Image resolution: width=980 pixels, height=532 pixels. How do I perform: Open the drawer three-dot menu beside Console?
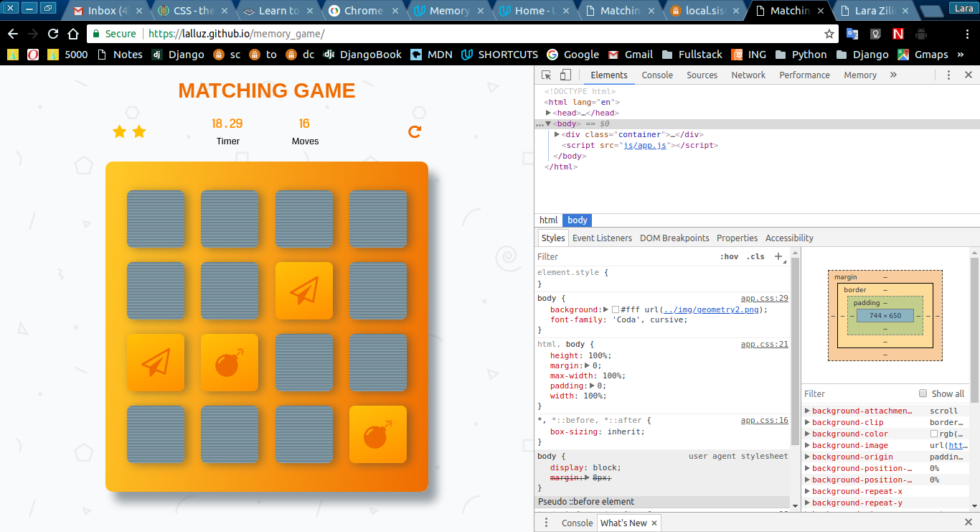click(x=546, y=523)
